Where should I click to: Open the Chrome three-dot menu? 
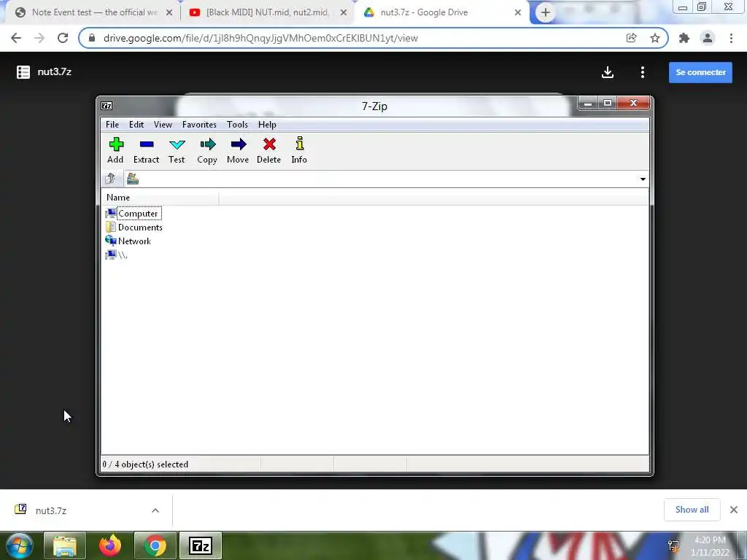click(731, 38)
